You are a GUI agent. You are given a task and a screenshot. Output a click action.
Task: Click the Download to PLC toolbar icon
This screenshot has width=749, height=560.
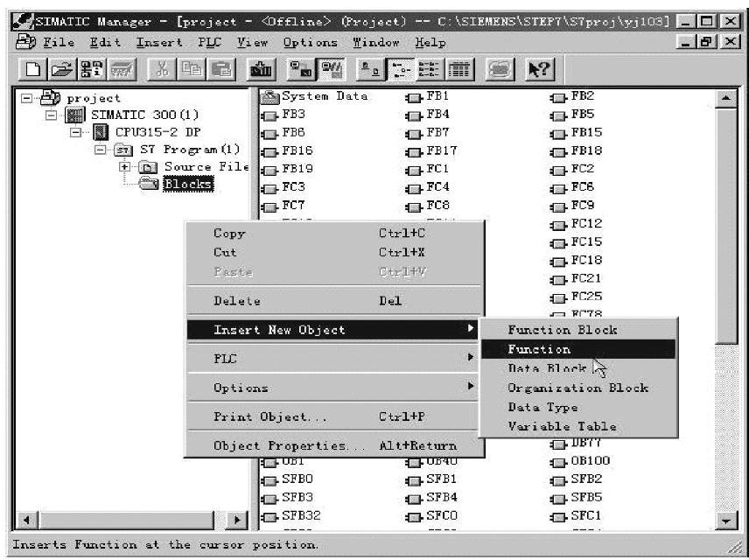262,70
